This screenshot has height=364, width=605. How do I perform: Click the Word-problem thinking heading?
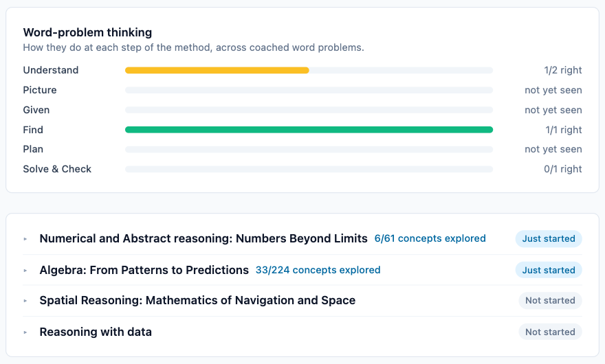87,32
